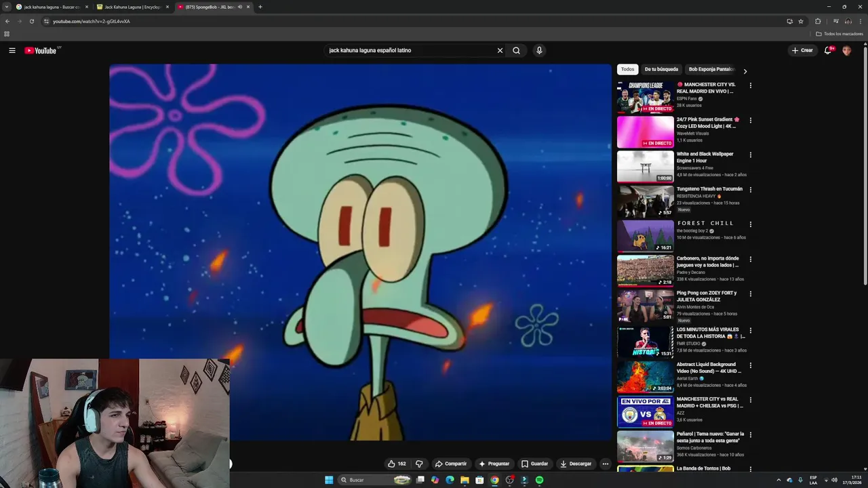Select the Bob Esponja Pantalones chip
Viewport: 868px width, 488px height.
click(711, 69)
